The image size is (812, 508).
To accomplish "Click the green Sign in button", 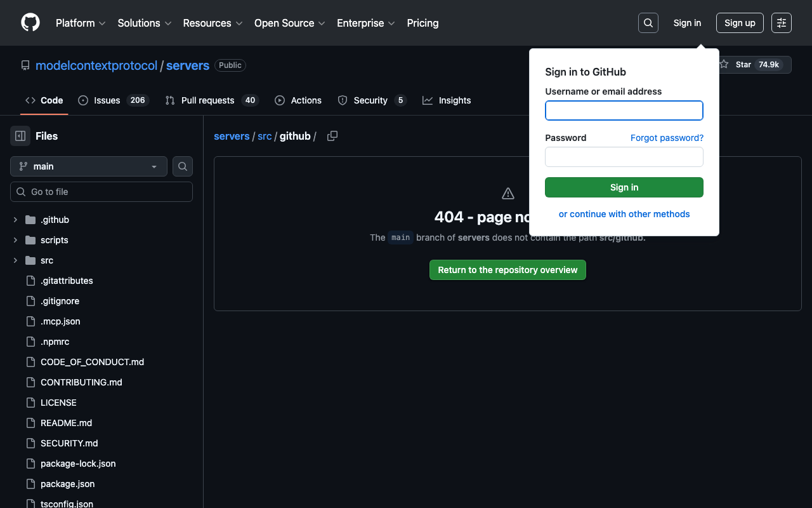I will [x=624, y=187].
